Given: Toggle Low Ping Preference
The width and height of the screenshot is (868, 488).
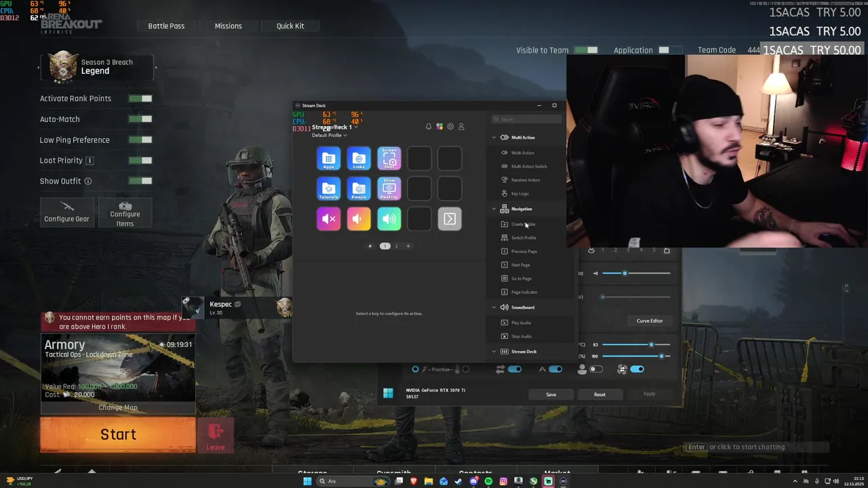Looking at the screenshot, I should tap(140, 140).
